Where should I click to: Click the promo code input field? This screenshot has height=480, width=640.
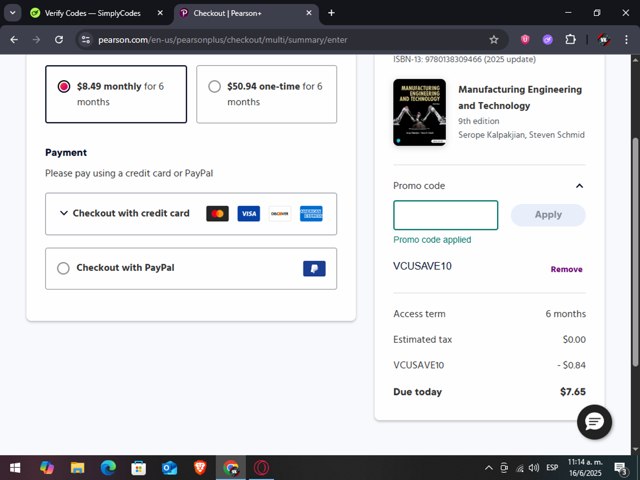coord(445,215)
